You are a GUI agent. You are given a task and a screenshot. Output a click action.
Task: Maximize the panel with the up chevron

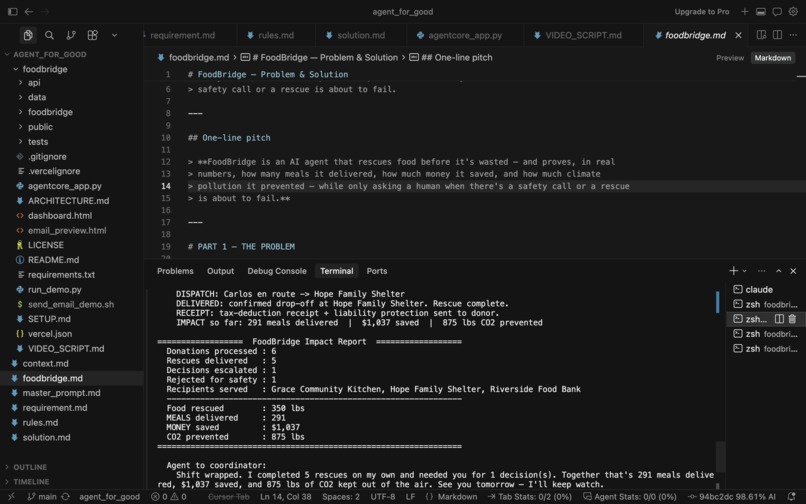778,271
